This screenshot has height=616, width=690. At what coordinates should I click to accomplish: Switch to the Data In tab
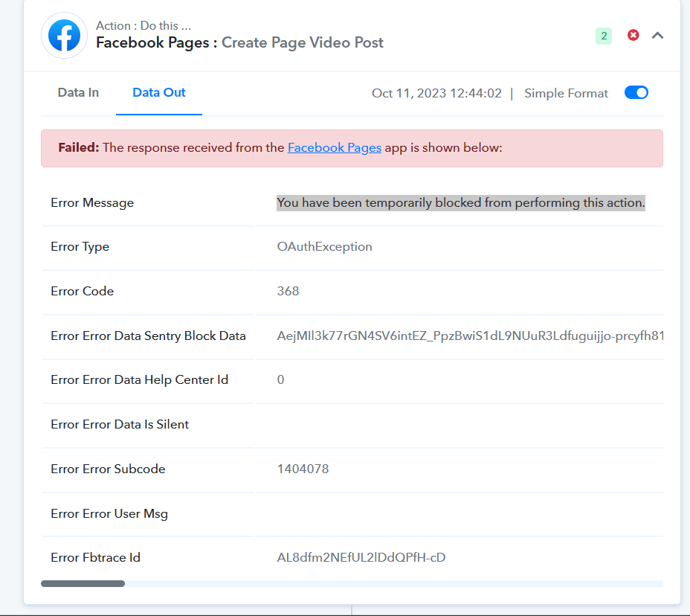click(78, 93)
